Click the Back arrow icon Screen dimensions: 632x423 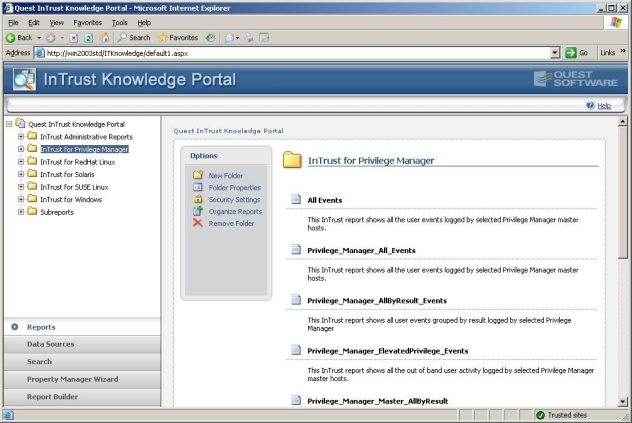(10, 38)
